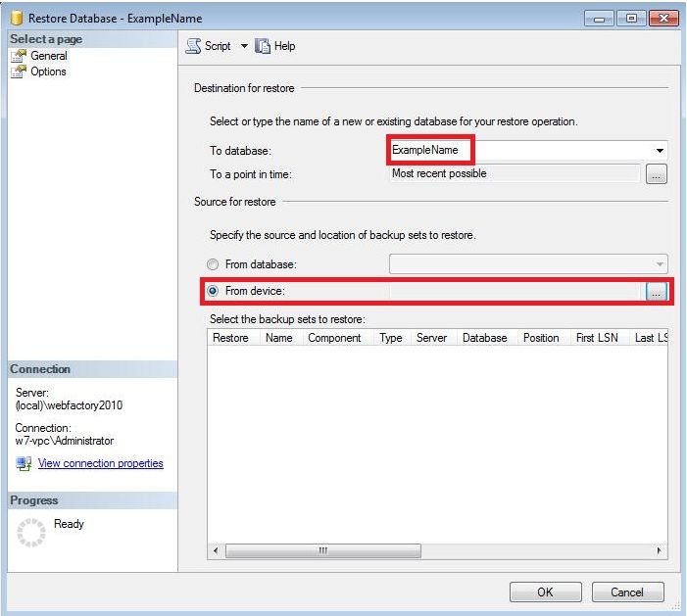
Task: Cancel the Restore Database dialog
Action: tap(627, 592)
